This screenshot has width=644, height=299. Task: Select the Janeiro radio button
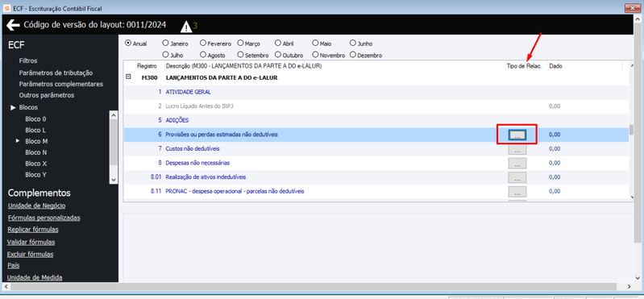pos(165,44)
